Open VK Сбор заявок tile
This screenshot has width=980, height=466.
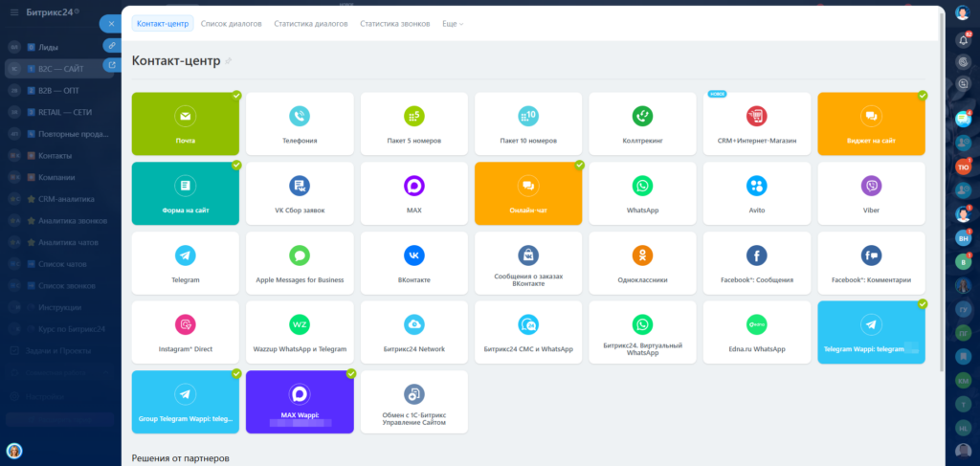click(300, 193)
